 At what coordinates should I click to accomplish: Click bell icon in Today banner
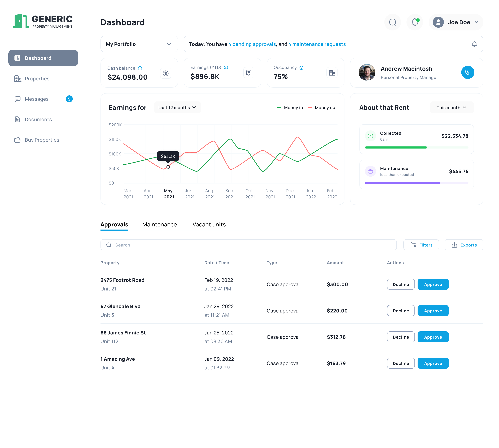click(x=474, y=44)
